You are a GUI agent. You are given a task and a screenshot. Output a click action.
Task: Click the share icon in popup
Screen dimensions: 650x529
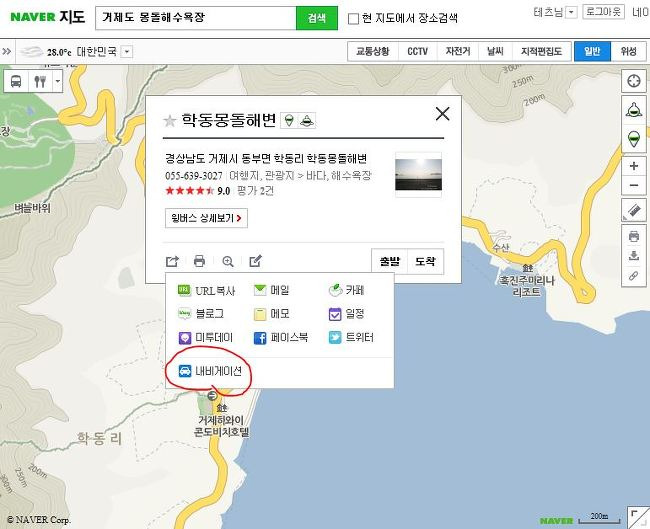point(172,261)
